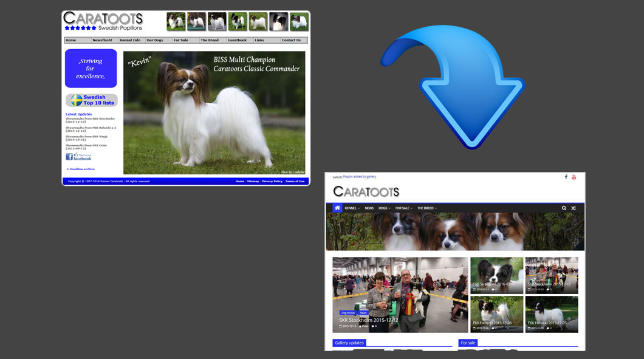Click the blue 'News' tag on the featured post
Screen dimensions: 644x359
point(363,313)
